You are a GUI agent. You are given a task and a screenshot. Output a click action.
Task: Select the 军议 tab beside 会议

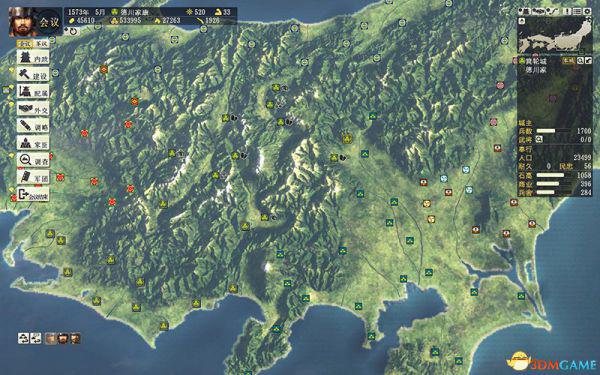[41, 44]
